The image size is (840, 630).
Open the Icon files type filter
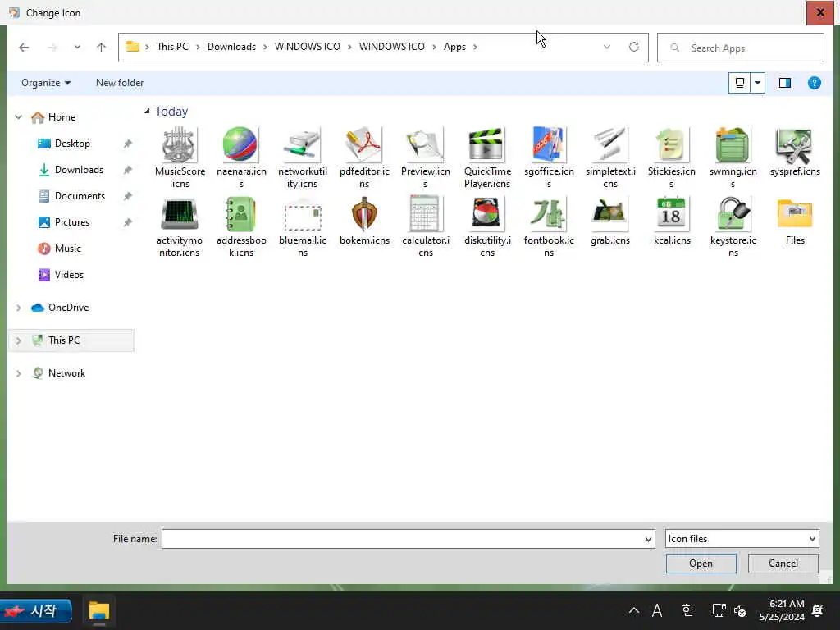click(x=742, y=539)
